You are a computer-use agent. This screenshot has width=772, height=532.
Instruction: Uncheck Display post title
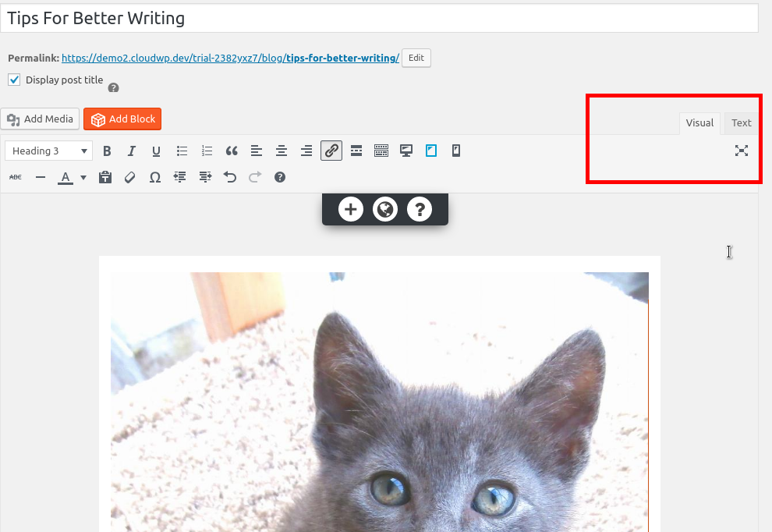(14, 79)
